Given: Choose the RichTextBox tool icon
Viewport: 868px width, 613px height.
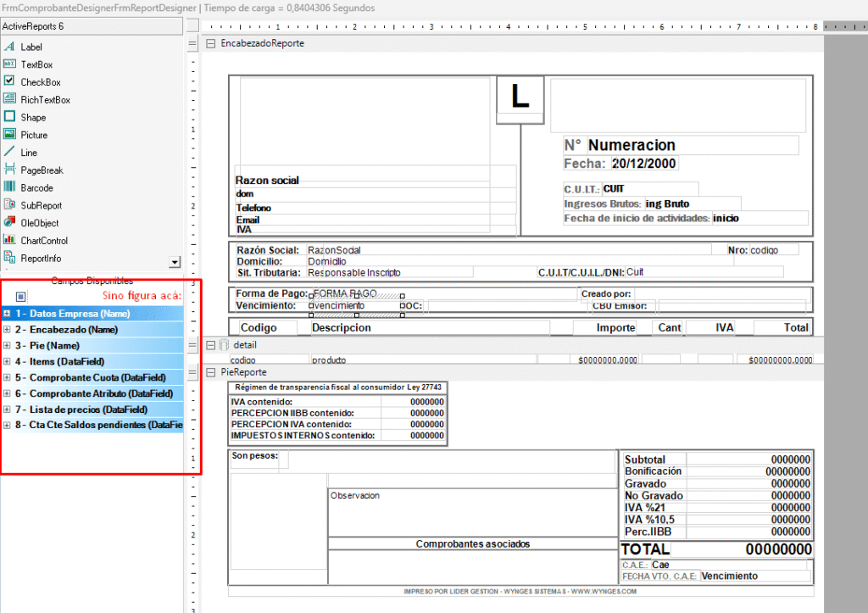Looking at the screenshot, I should 10,99.
